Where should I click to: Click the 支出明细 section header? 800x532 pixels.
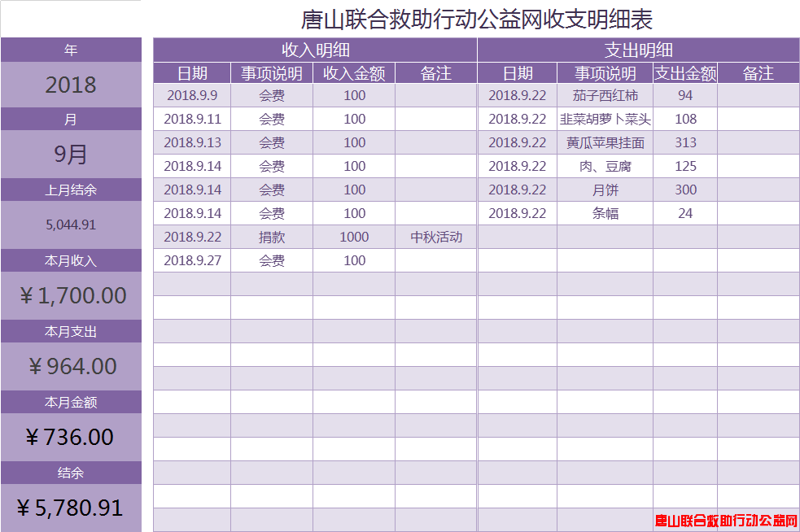point(638,50)
